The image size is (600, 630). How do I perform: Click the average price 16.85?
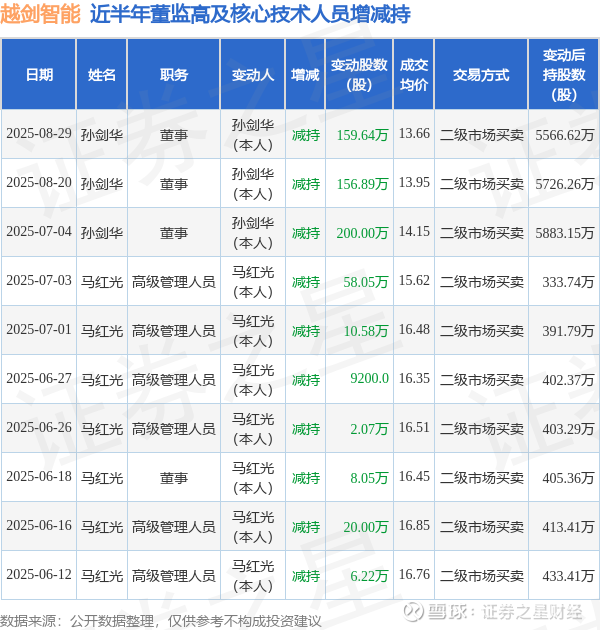click(414, 526)
